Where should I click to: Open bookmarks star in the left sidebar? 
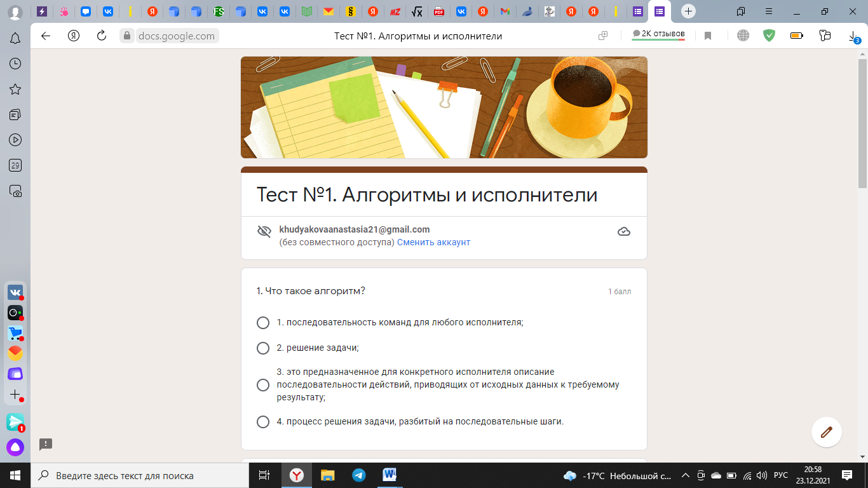click(15, 89)
